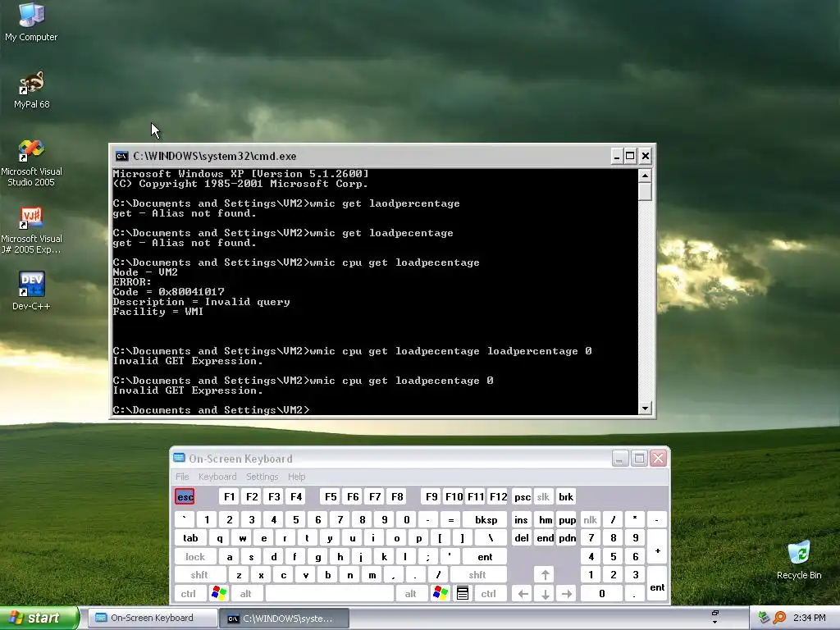
Task: Click the right arrow key
Action: pos(567,593)
